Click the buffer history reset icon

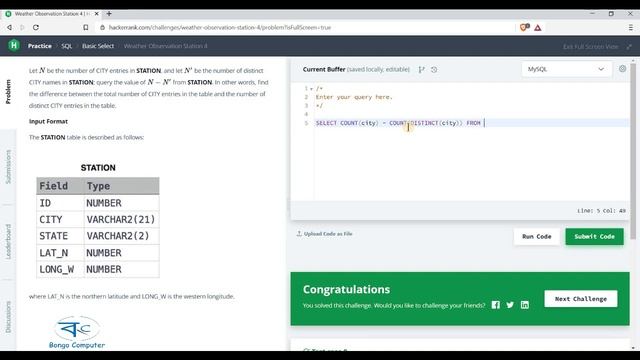[434, 70]
